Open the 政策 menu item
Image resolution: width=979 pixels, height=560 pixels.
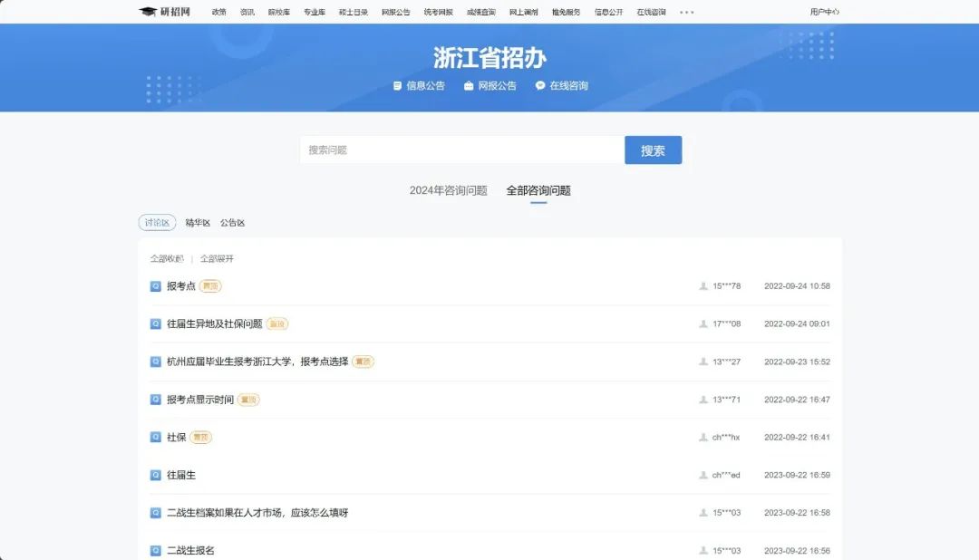[x=218, y=12]
